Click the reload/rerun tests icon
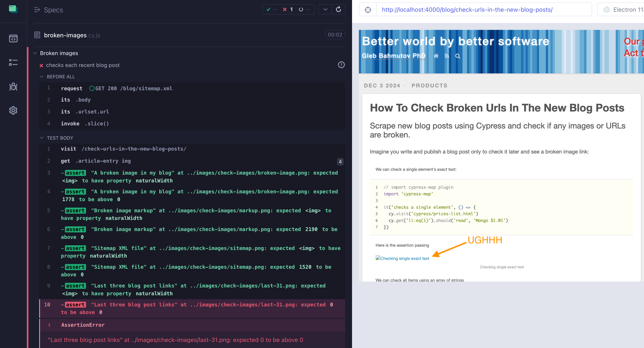This screenshot has height=348, width=644. pos(338,10)
